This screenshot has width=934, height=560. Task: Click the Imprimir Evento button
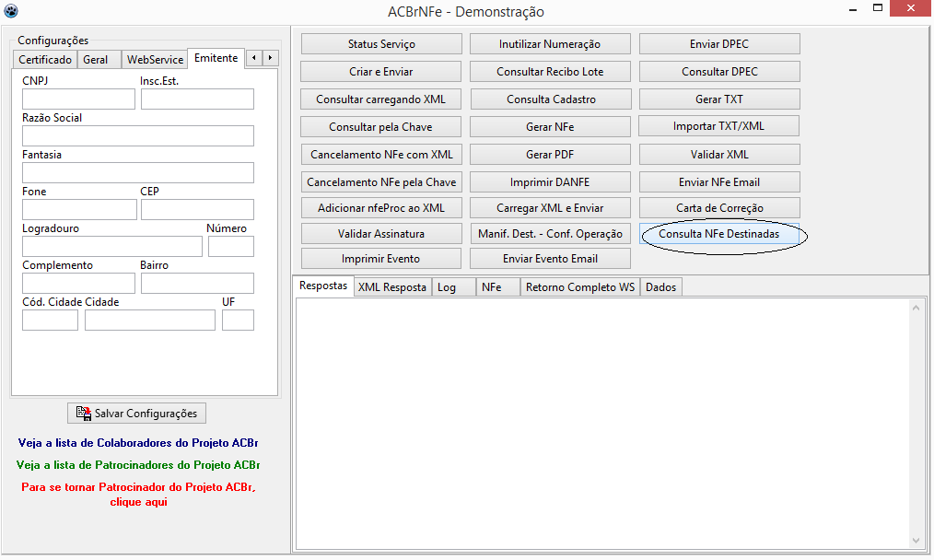coord(381,259)
